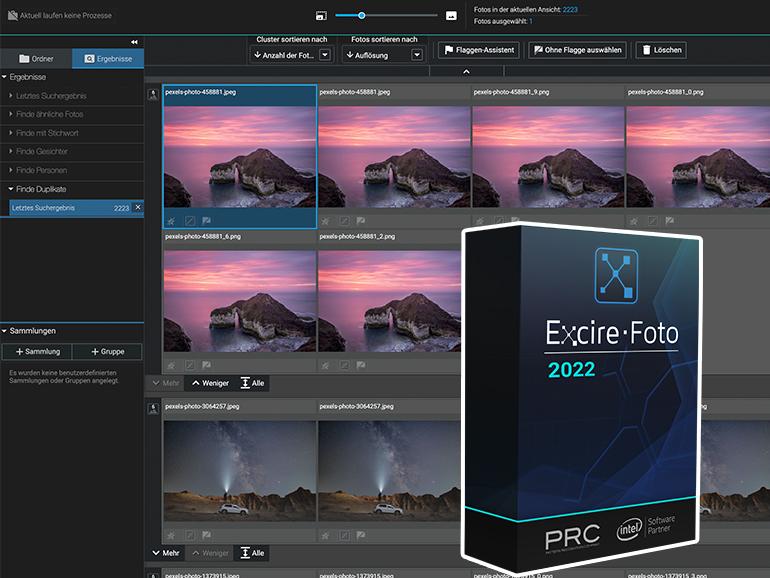Remove the Letztes Suchergebnis 2223 entry
770x578 pixels.
point(138,208)
